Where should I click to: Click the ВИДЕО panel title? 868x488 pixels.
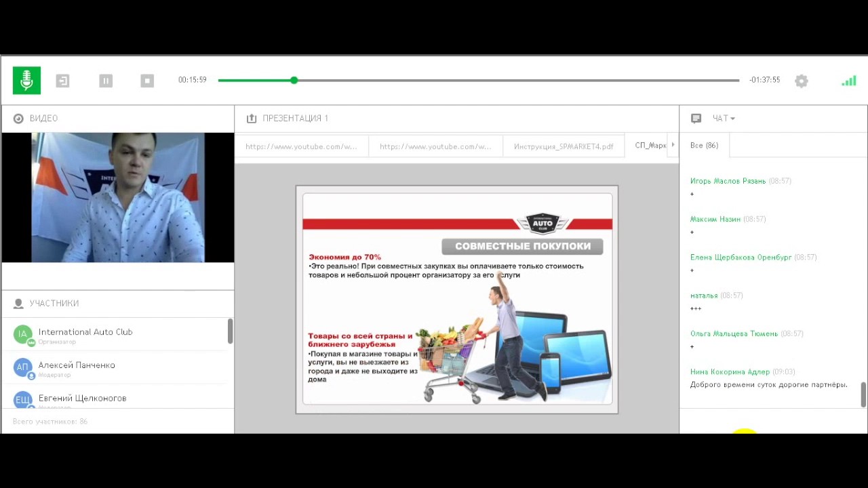point(43,119)
